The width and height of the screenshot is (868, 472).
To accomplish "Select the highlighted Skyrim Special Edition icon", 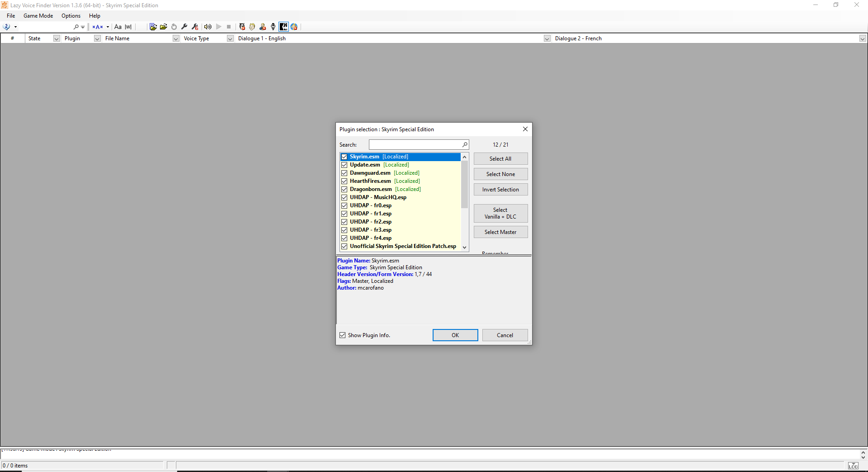I will pyautogui.click(x=283, y=27).
